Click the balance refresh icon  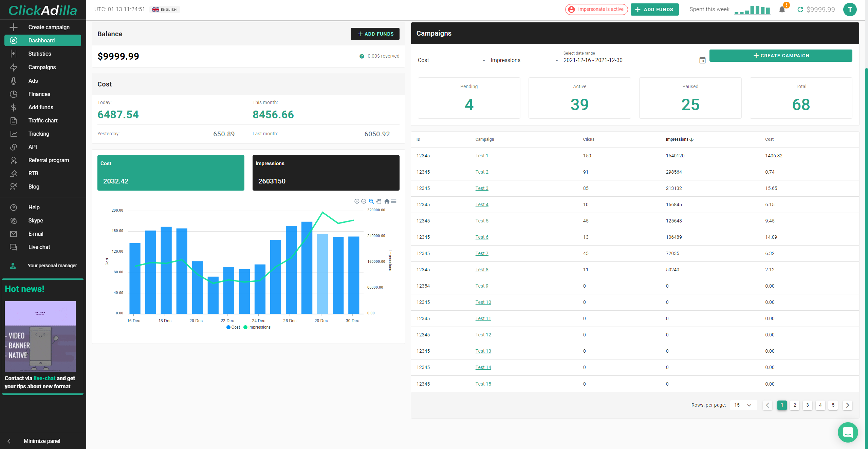(800, 9)
